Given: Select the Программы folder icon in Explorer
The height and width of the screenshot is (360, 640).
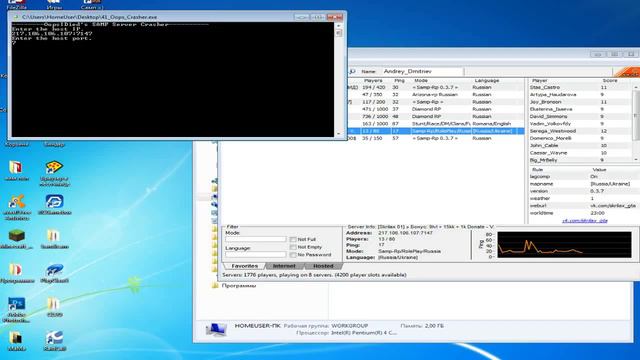Looking at the screenshot, I should tap(215, 285).
